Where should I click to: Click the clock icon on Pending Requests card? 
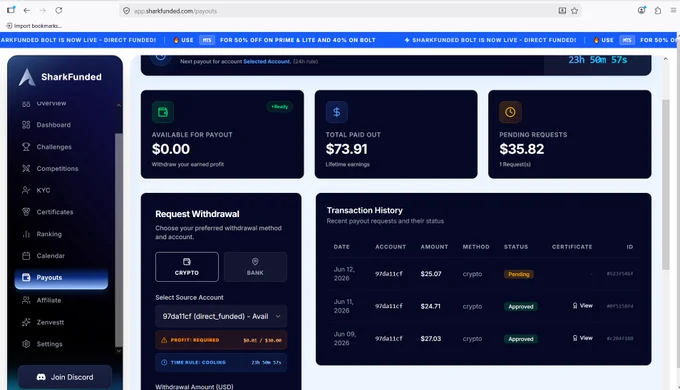click(x=510, y=112)
